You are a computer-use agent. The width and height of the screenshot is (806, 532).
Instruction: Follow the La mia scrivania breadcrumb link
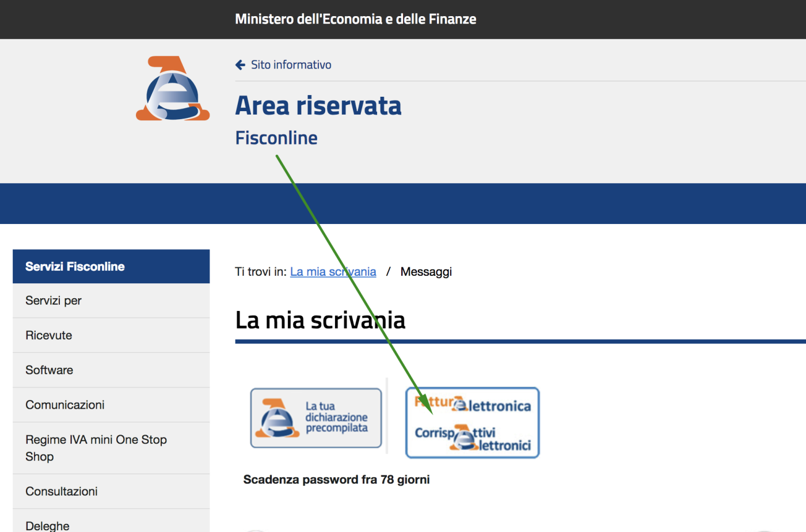click(333, 272)
